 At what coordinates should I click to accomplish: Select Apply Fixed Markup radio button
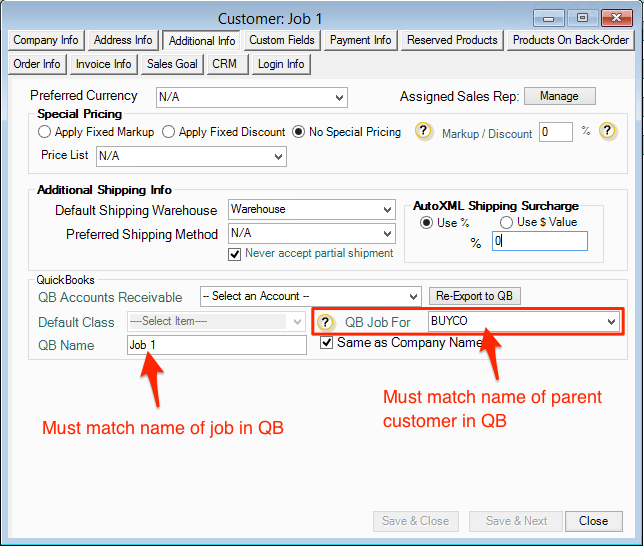pos(44,132)
